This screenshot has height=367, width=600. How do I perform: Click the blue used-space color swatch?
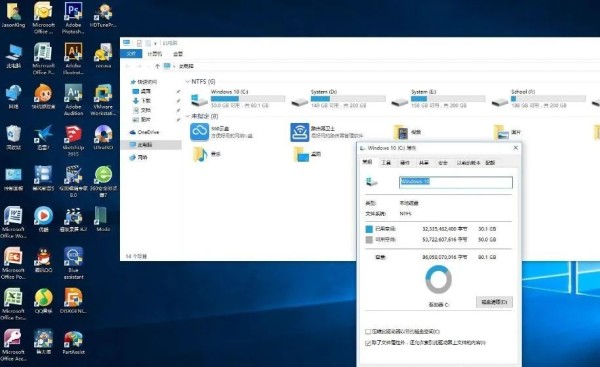[369, 229]
